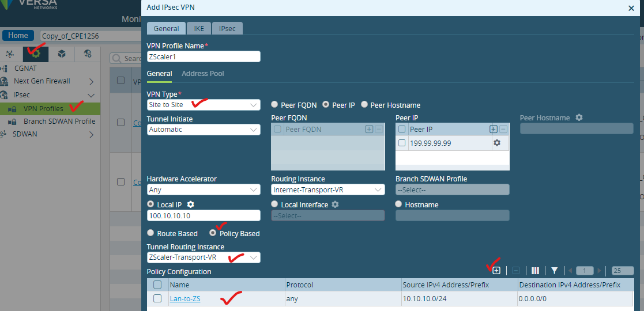The image size is (644, 311).
Task: Open Local Interface gear settings
Action: coord(335,204)
